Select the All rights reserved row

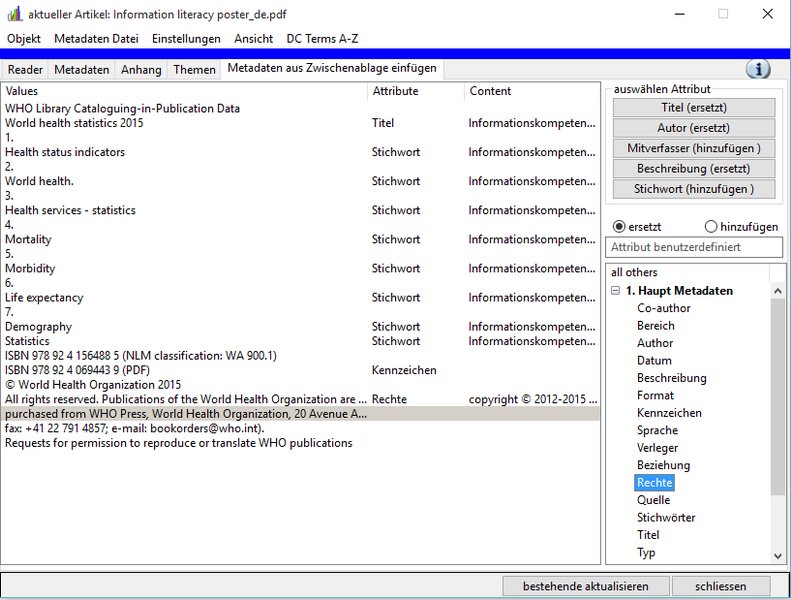(x=300, y=399)
